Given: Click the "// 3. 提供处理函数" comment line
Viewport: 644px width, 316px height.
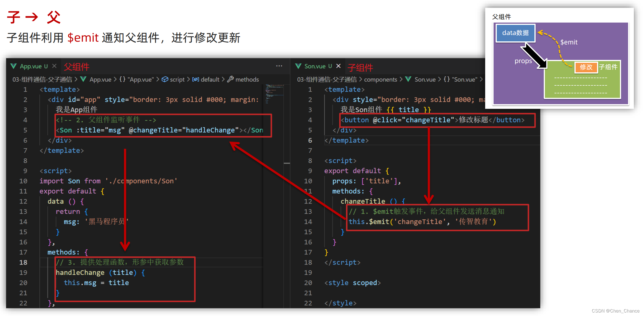Looking at the screenshot, I should click(120, 262).
